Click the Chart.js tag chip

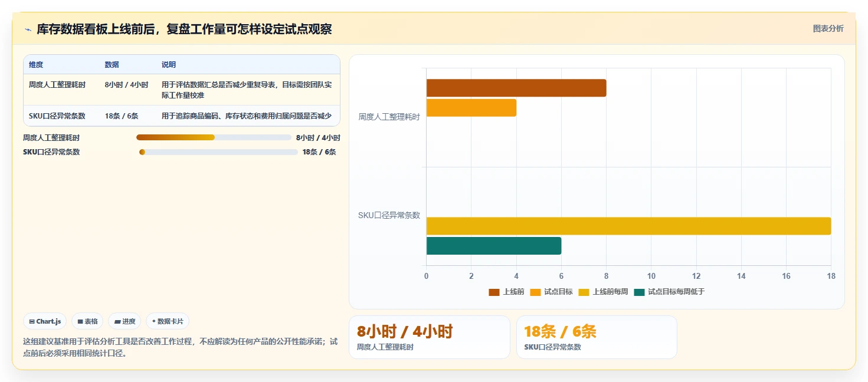[45, 321]
